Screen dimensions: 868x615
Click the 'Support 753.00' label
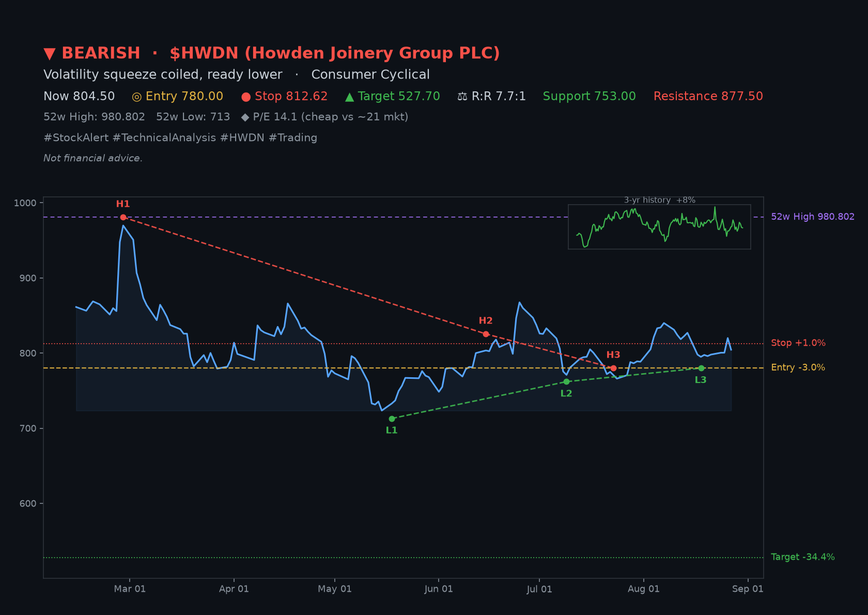[x=590, y=97]
